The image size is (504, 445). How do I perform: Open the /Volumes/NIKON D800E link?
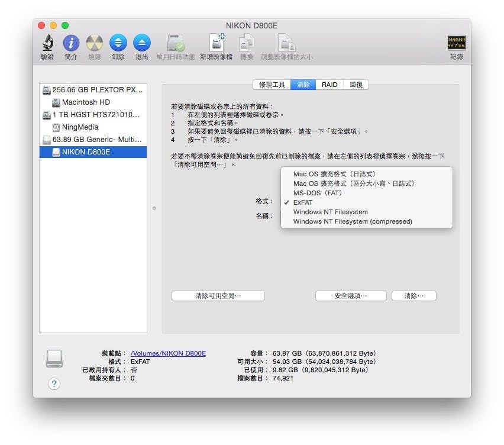tap(168, 353)
